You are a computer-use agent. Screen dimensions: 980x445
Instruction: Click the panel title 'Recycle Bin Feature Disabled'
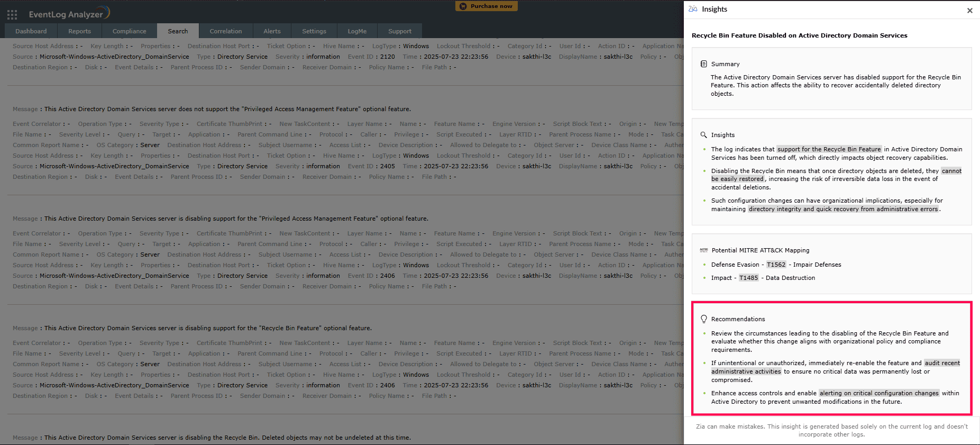tap(800, 35)
